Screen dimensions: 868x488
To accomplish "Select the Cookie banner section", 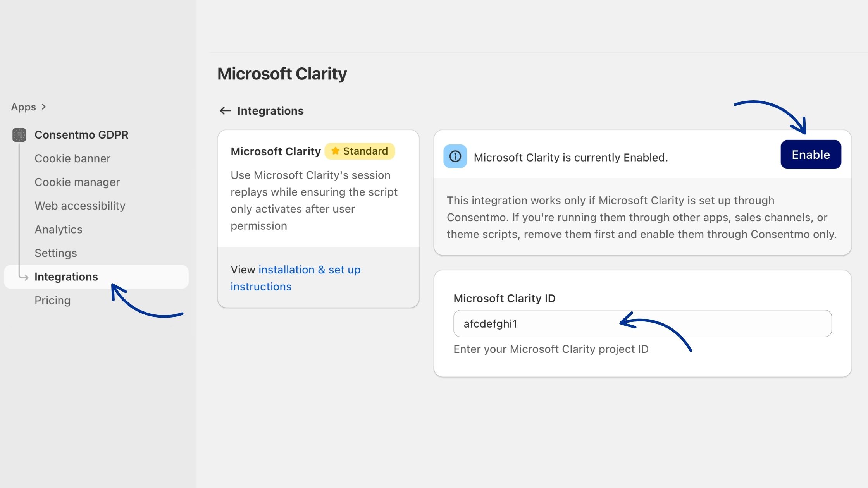I will 72,158.
